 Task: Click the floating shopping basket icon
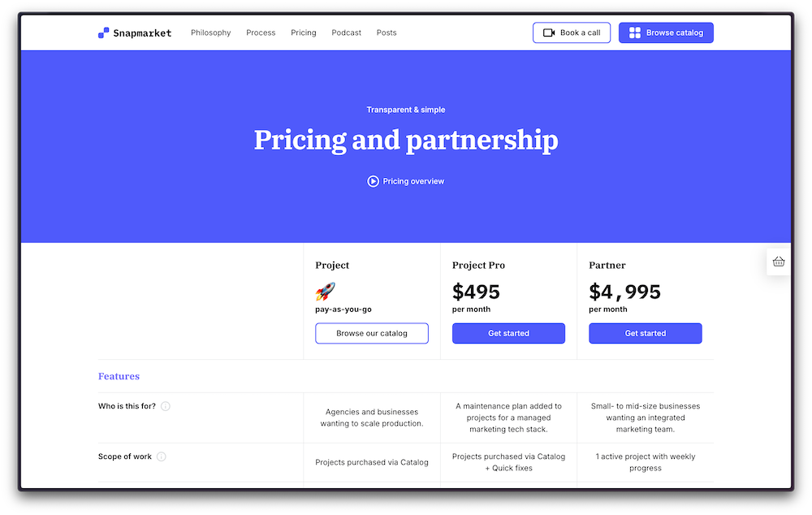click(779, 262)
